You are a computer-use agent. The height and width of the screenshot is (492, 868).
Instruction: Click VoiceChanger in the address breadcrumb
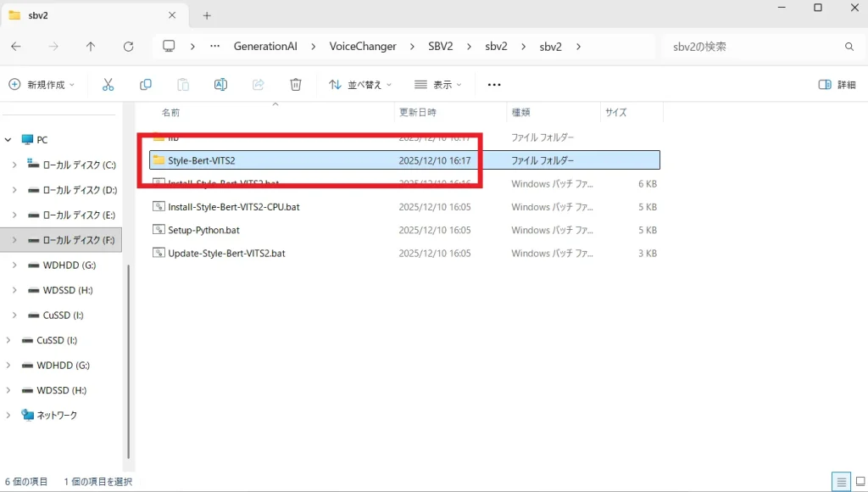pyautogui.click(x=363, y=47)
